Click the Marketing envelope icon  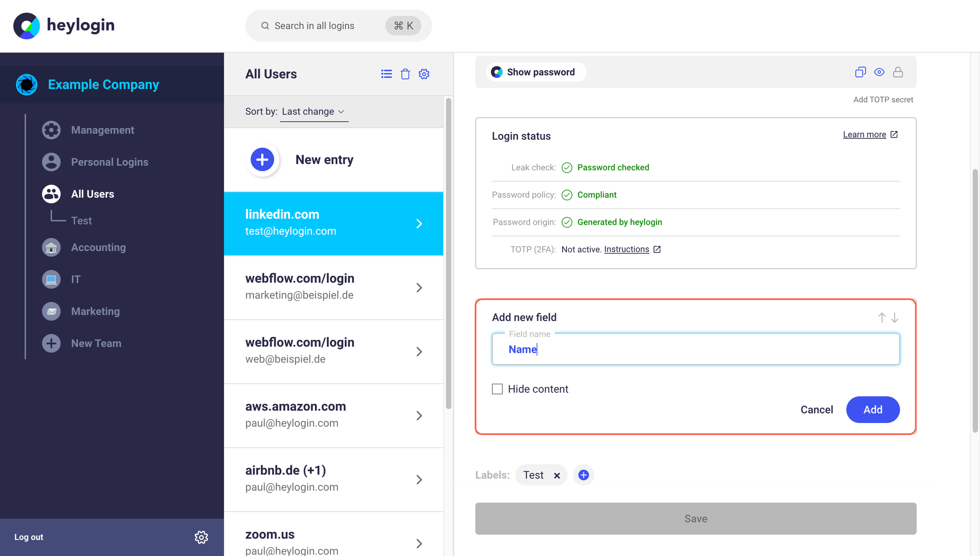tap(51, 311)
